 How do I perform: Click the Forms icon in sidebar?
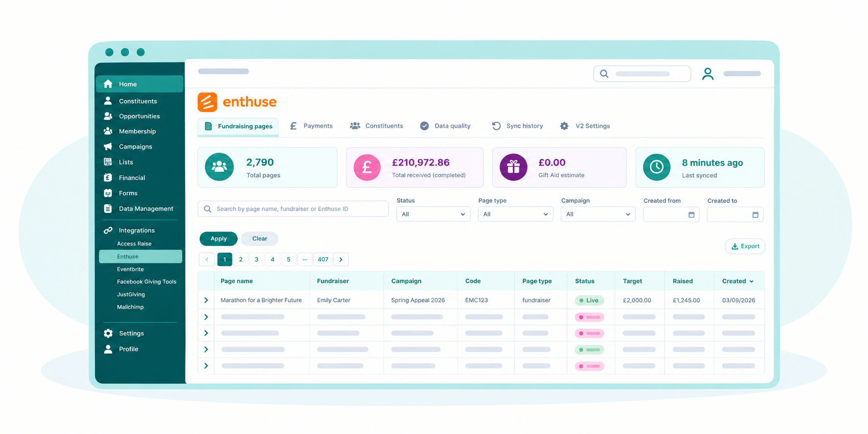coord(108,193)
